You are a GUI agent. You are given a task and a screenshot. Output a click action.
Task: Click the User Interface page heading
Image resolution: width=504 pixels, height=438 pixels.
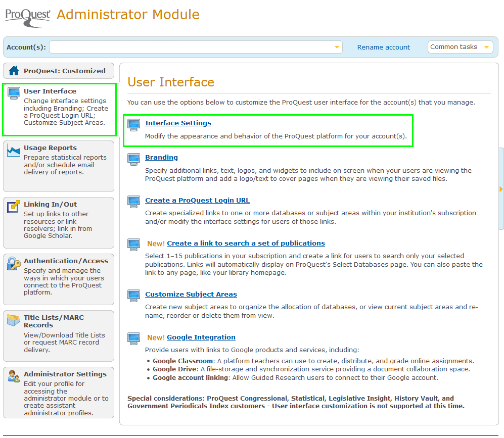coord(171,82)
